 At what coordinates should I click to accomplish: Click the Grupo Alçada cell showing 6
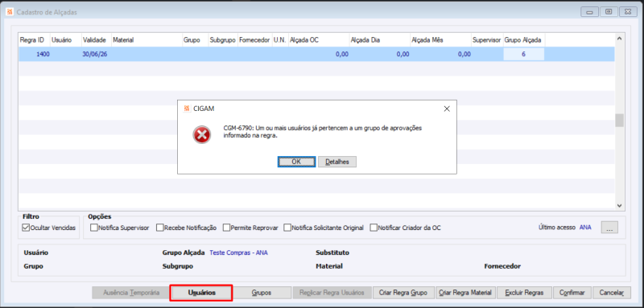pyautogui.click(x=524, y=54)
